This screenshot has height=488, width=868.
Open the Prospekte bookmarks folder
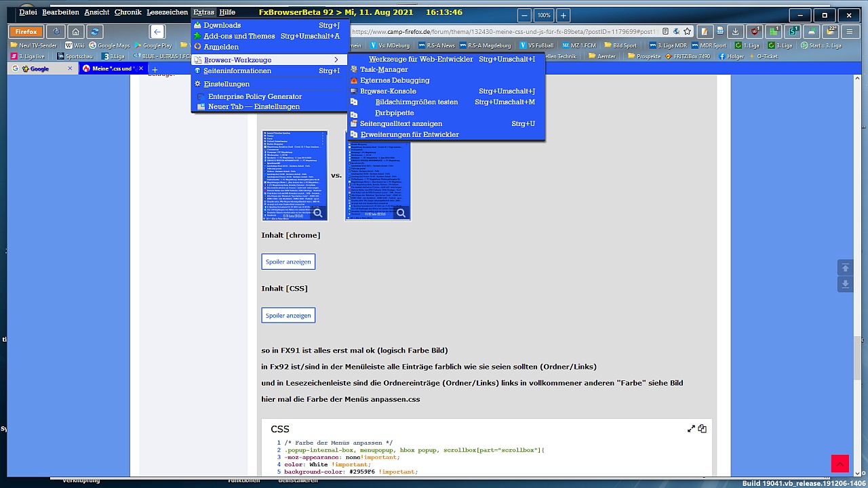pos(644,56)
